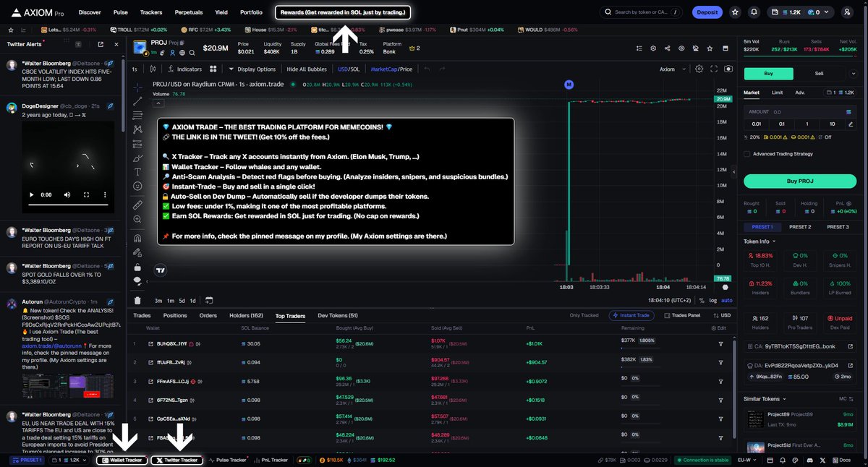Toggle Hide All Bubbles on chart
868x467 pixels.
[x=307, y=69]
